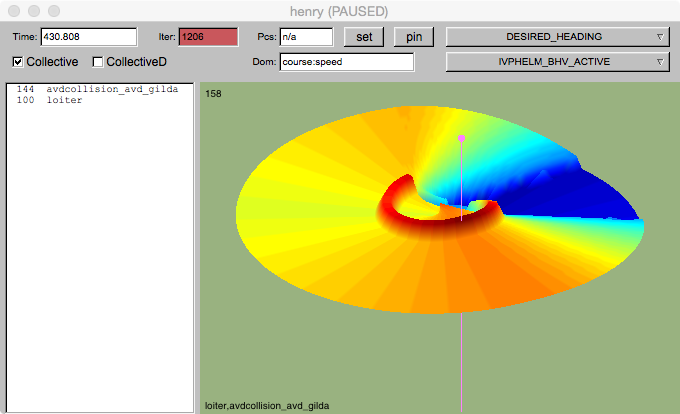
Task: Click the Pcs field showing n/a
Action: (x=305, y=37)
